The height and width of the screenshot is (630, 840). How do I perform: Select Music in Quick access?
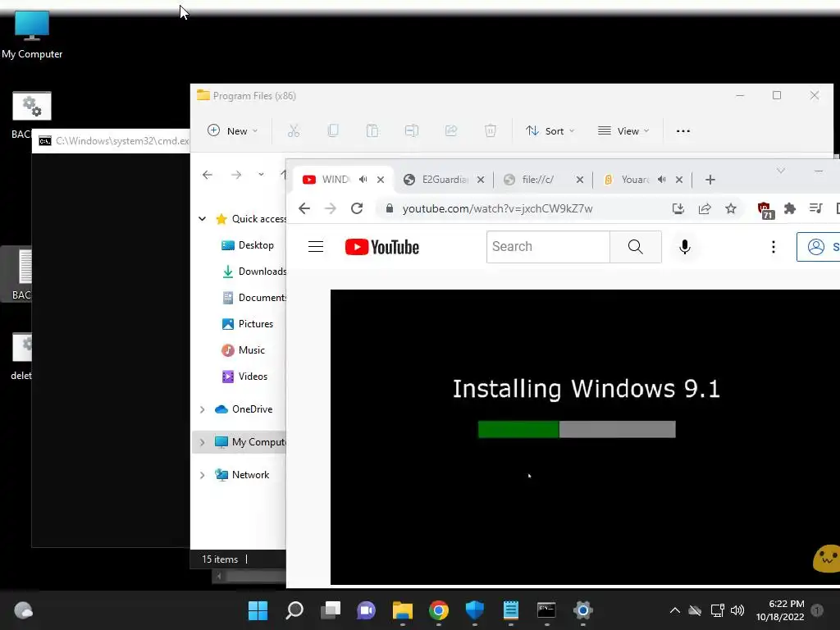point(243,349)
